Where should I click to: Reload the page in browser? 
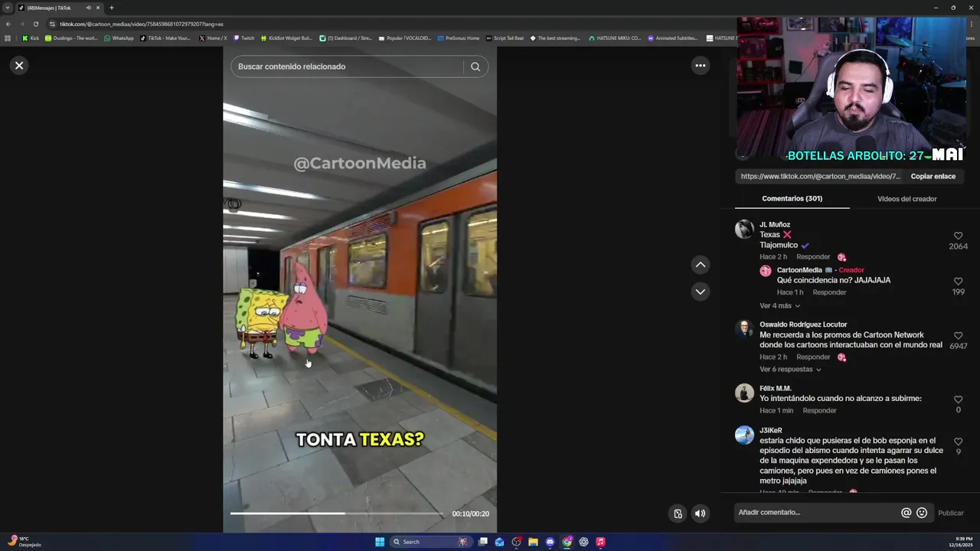click(35, 24)
